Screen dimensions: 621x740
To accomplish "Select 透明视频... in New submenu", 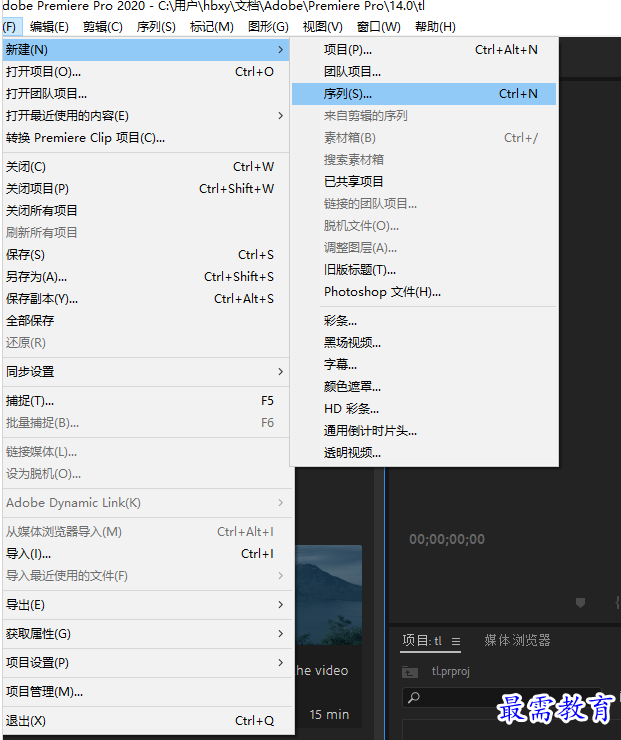I will [x=424, y=453].
